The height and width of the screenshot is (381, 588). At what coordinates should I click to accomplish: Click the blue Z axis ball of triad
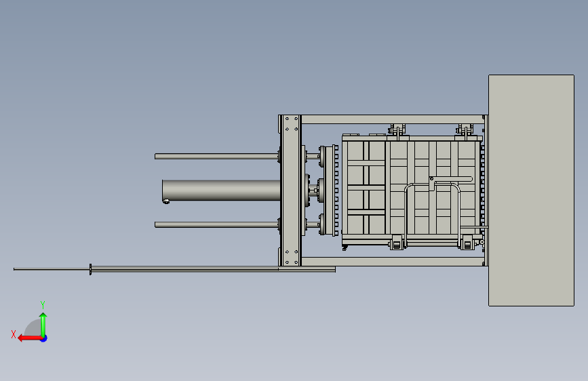[x=44, y=338]
